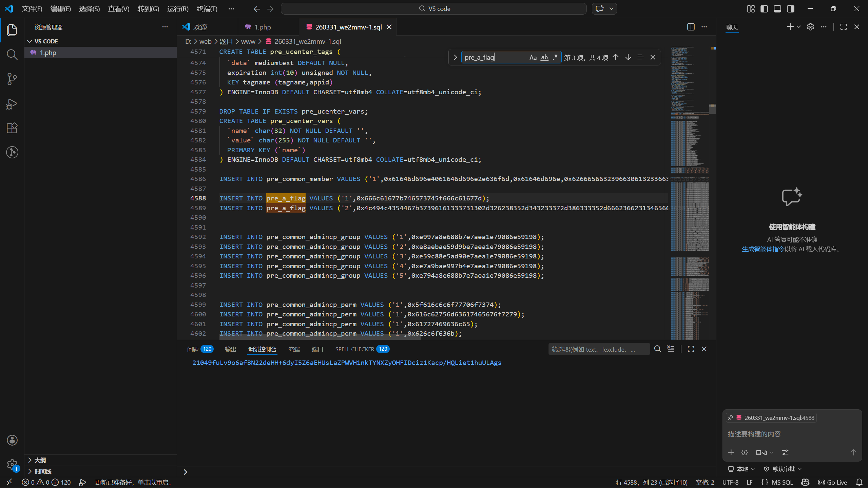Open the Extensions view

click(12, 128)
